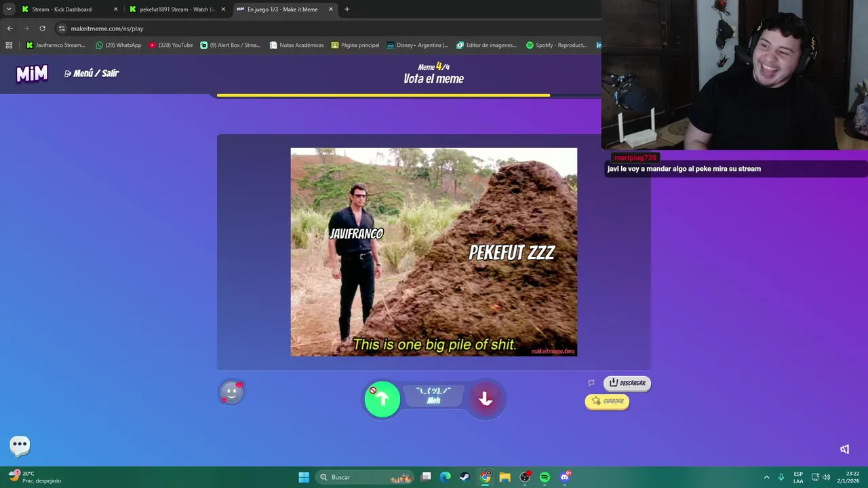Open the Windows Start menu
This screenshot has height=488, width=868.
304,477
